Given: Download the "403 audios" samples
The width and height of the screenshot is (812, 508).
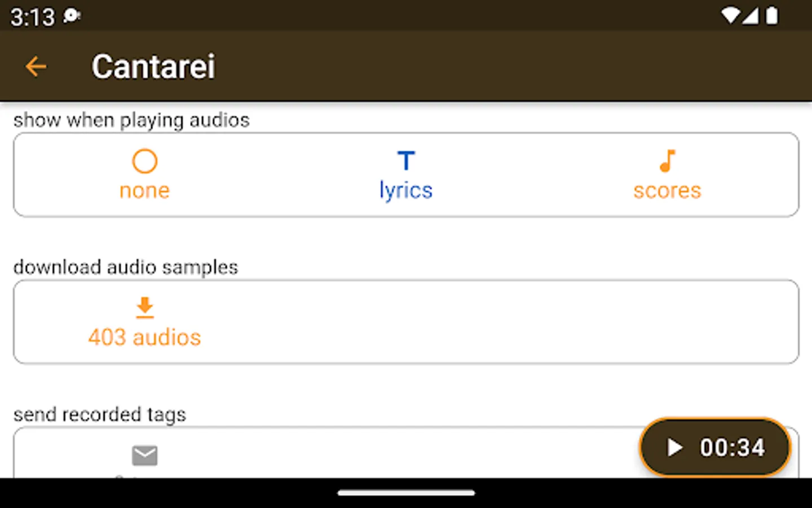Looking at the screenshot, I should click(x=144, y=337).
